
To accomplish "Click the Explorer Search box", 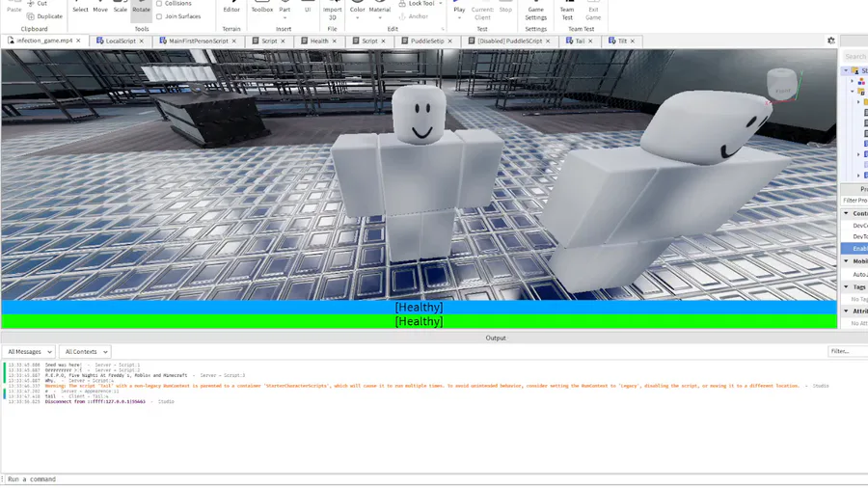I will [854, 57].
